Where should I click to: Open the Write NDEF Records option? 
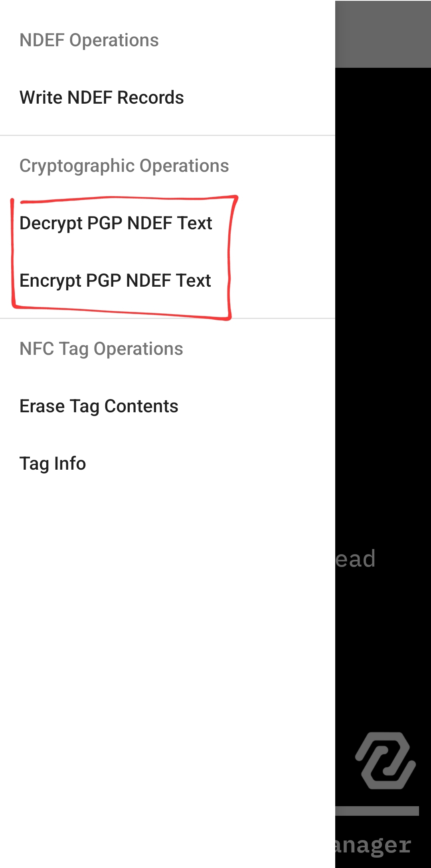(168, 97)
